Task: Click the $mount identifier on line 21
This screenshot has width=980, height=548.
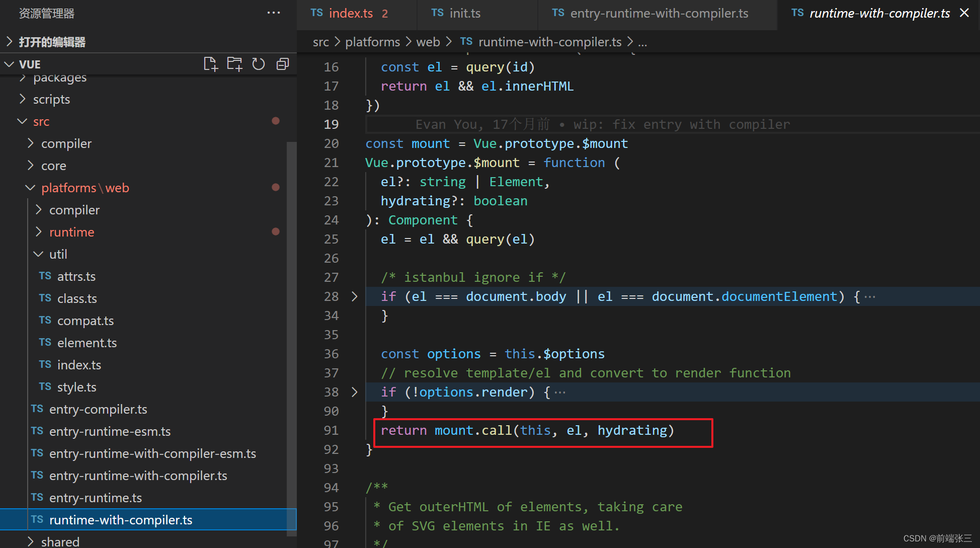Action: point(496,163)
